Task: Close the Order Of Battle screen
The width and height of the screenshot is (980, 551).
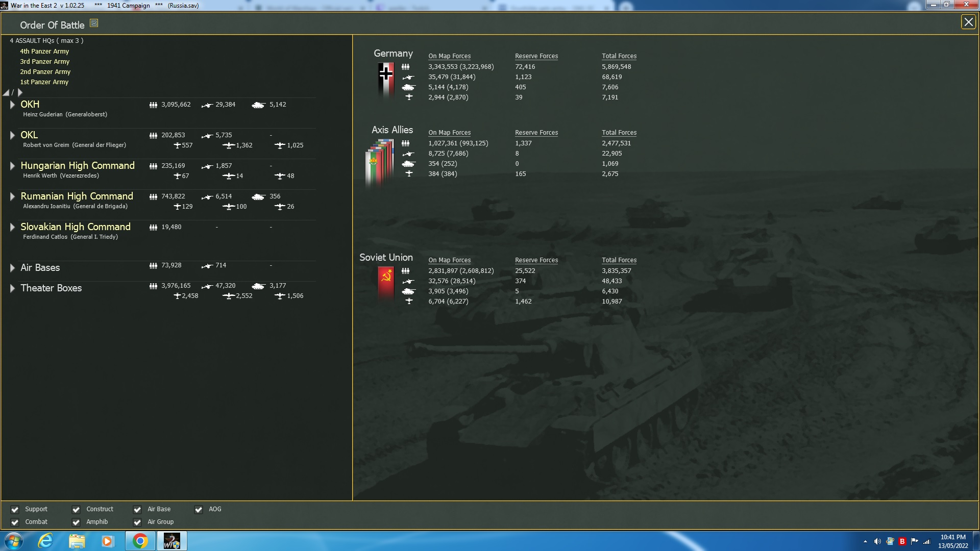Action: [968, 22]
